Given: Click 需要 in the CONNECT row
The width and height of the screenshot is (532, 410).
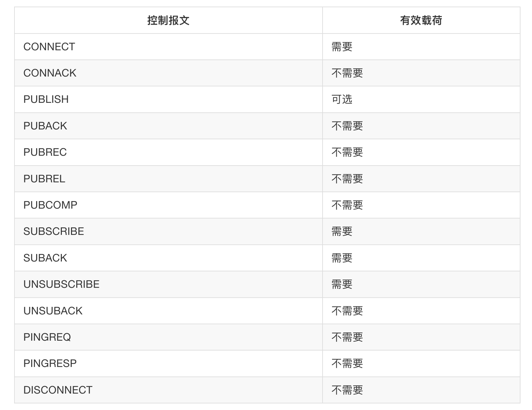Looking at the screenshot, I should click(x=342, y=47).
